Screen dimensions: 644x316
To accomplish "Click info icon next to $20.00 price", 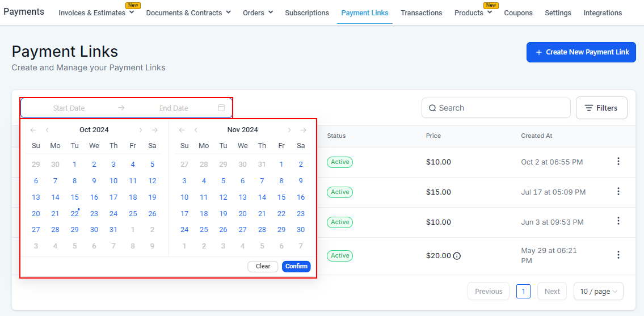I will [457, 256].
